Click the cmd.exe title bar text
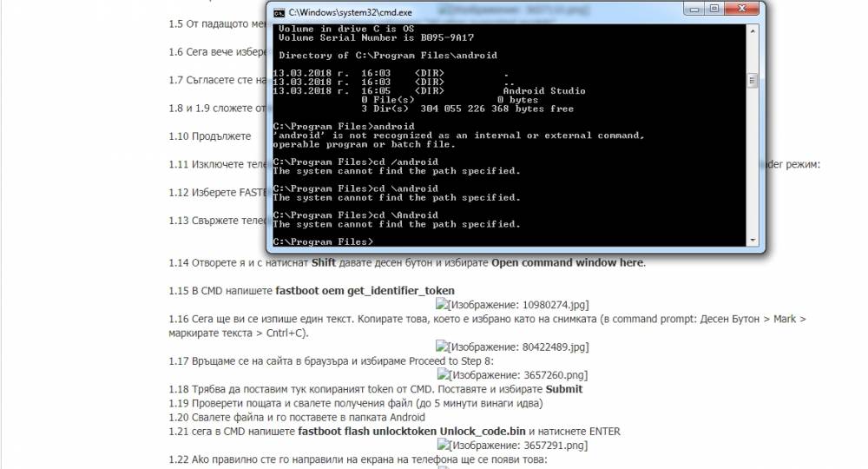This screenshot has height=469, width=868. click(350, 12)
